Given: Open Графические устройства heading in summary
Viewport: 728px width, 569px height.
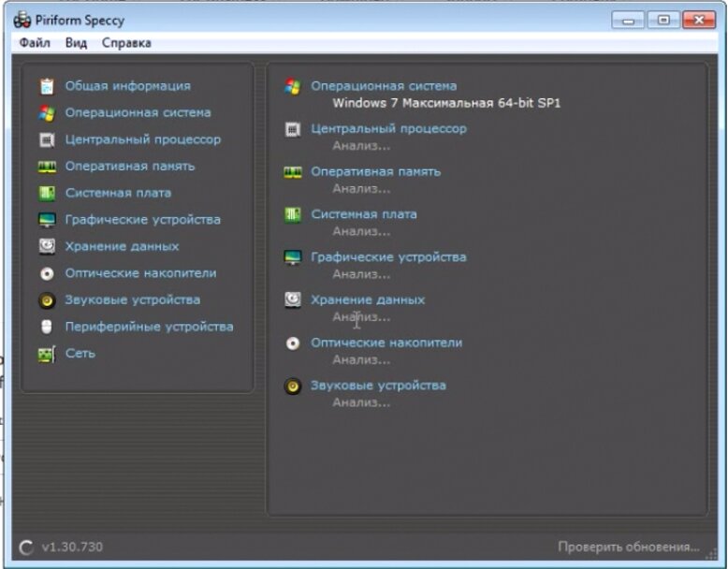Looking at the screenshot, I should [x=388, y=256].
